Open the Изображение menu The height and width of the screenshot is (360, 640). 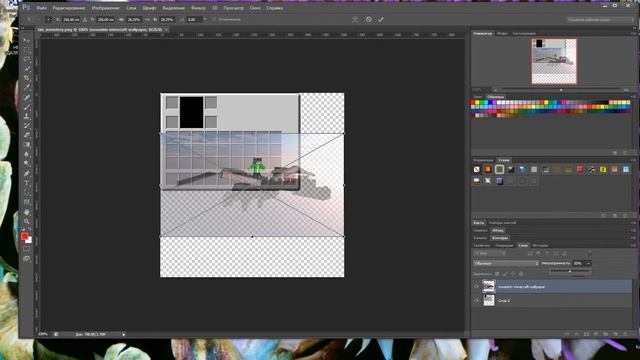point(106,8)
